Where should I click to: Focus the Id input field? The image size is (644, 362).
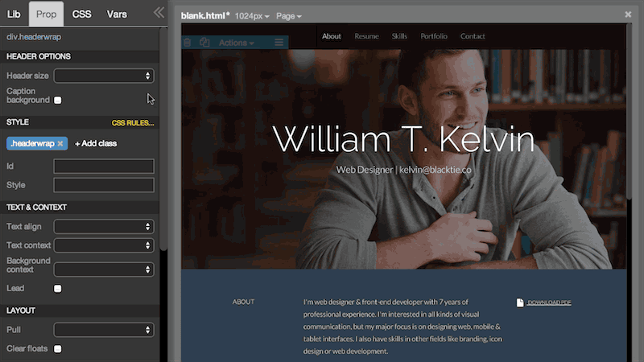(104, 167)
